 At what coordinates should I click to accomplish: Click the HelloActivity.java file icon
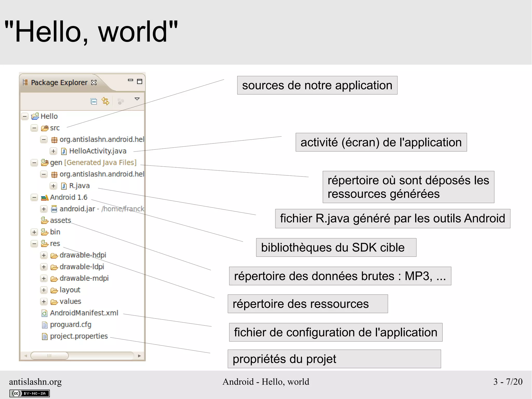64,151
